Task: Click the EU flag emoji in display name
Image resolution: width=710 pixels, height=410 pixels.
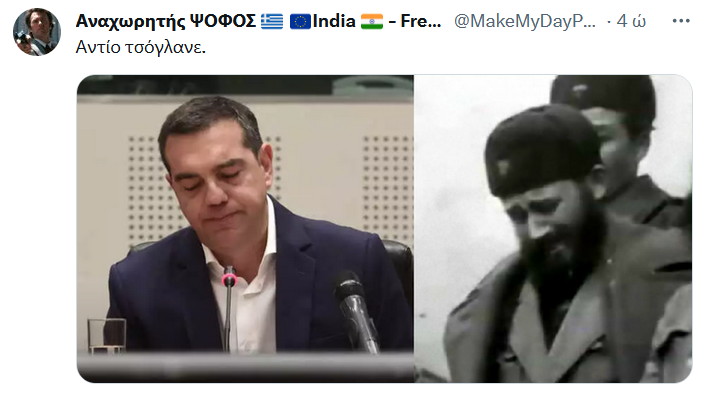Action: [300, 21]
